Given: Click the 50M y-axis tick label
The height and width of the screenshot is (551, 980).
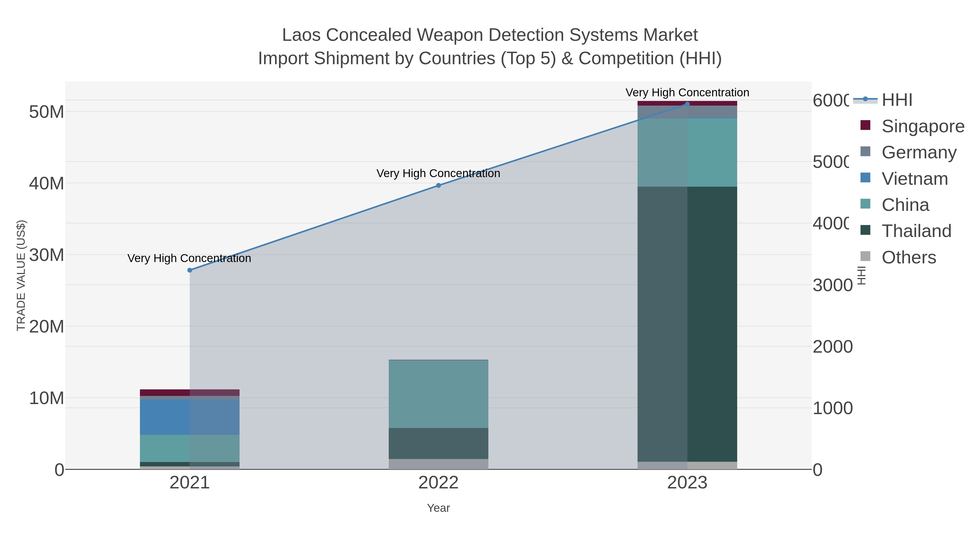Looking at the screenshot, I should (46, 112).
